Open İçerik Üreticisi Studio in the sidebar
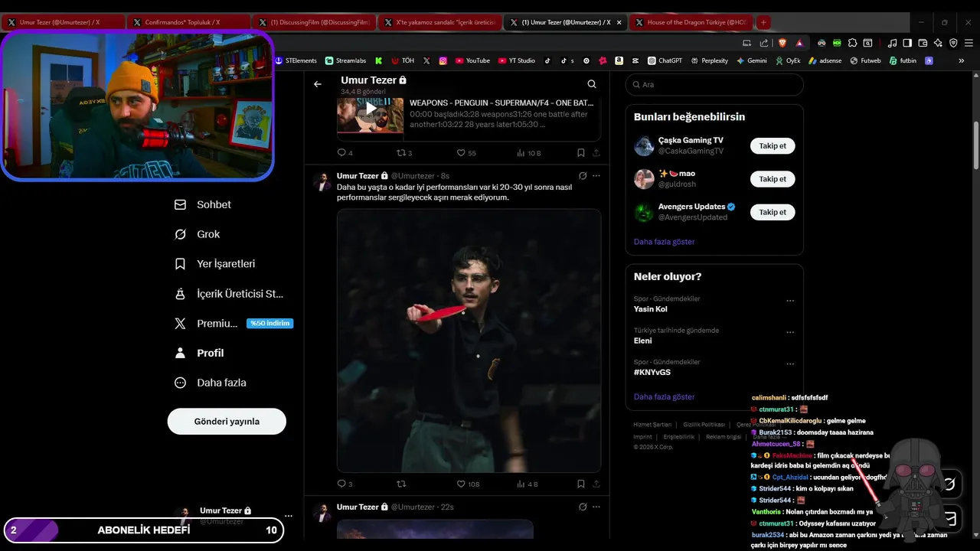 tap(229, 294)
